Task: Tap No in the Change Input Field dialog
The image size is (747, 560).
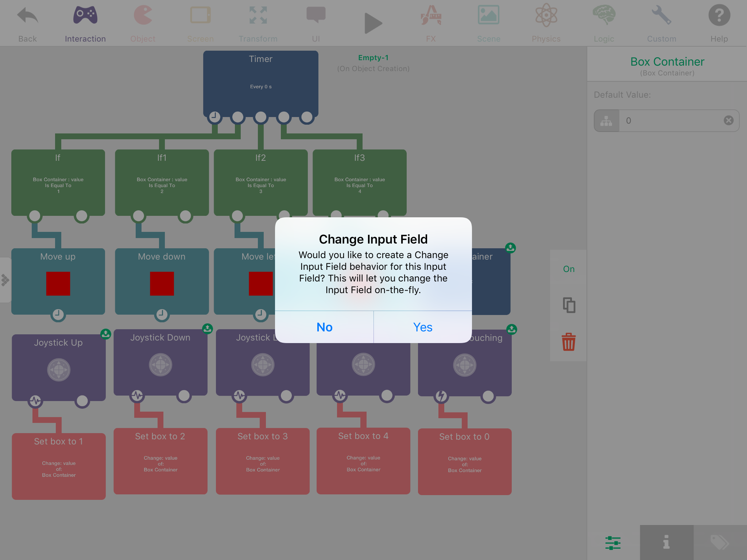Action: tap(324, 327)
